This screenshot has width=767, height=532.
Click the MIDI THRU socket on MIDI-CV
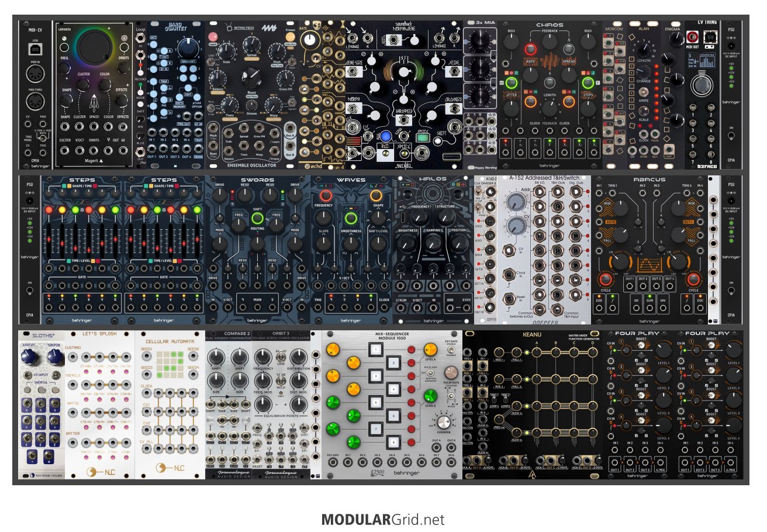coord(35,102)
